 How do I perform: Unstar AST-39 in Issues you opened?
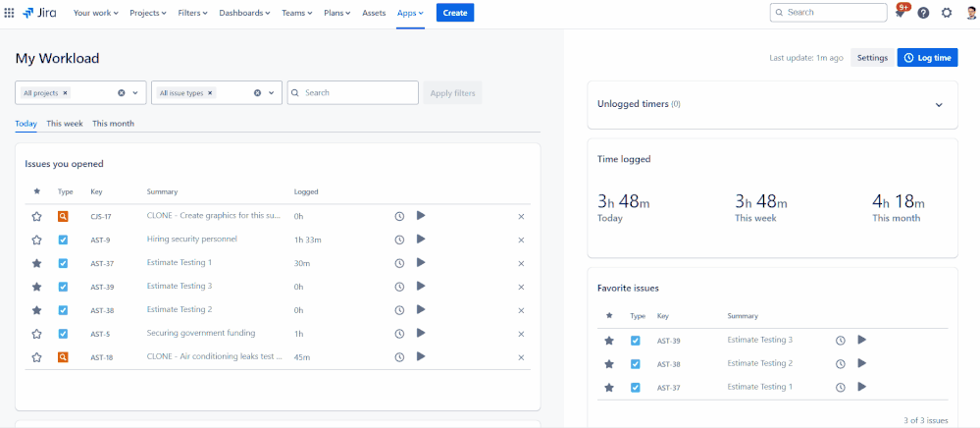tap(37, 287)
